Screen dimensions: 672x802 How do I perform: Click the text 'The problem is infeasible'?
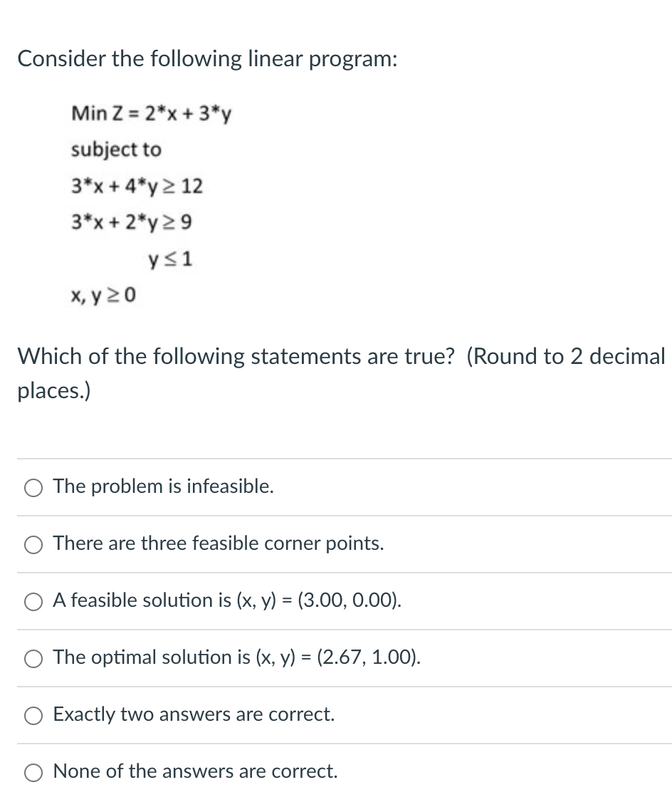[162, 487]
